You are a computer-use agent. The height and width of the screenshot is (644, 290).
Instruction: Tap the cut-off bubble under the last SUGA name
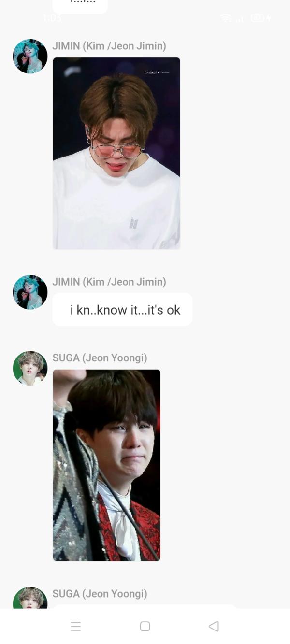point(145,606)
